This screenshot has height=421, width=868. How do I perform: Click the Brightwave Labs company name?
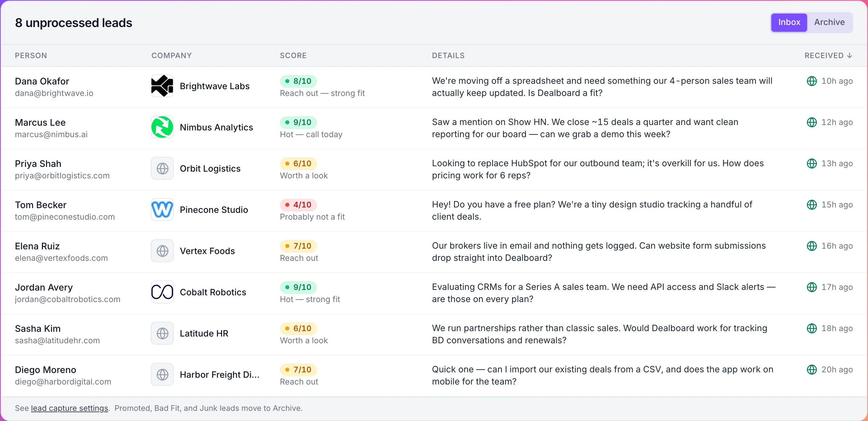(x=215, y=86)
